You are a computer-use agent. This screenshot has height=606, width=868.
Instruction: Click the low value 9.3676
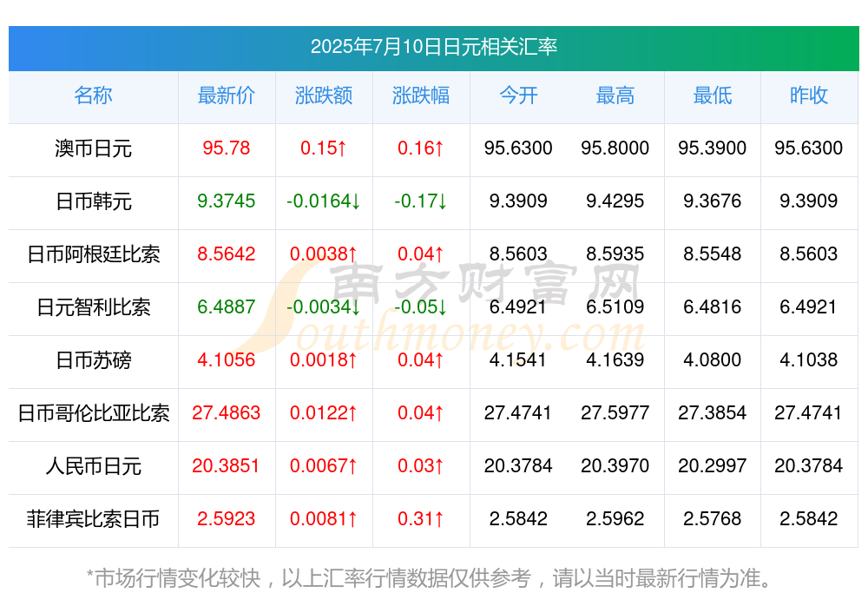tap(712, 201)
